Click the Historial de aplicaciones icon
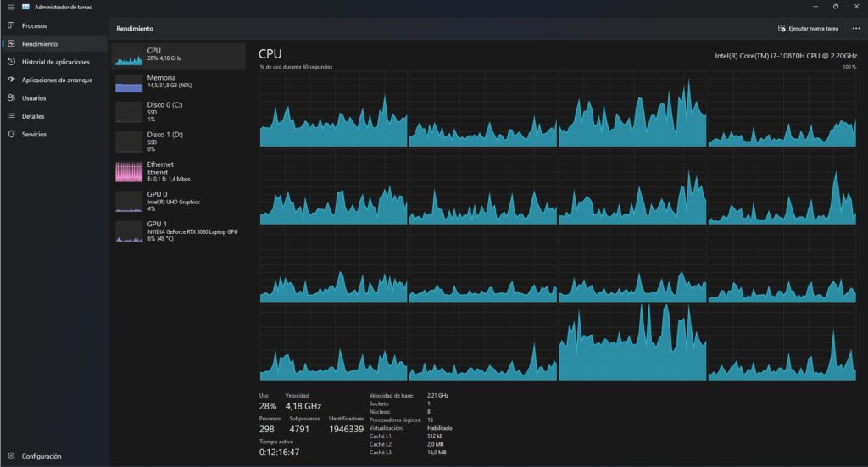The width and height of the screenshot is (868, 467). pyautogui.click(x=11, y=62)
